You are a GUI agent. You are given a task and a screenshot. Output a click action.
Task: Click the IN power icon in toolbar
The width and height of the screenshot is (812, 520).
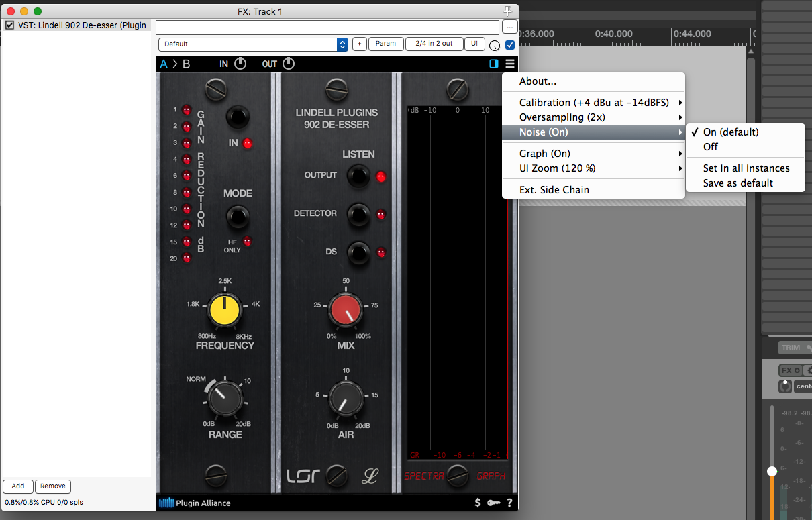pyautogui.click(x=240, y=64)
